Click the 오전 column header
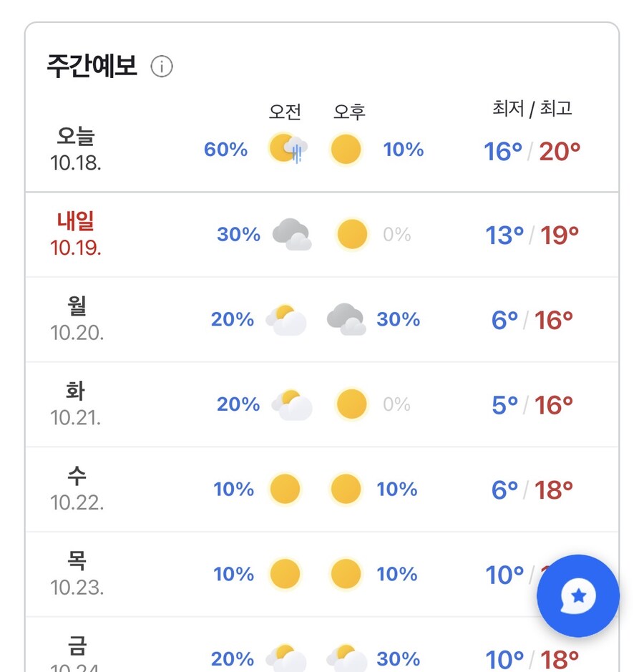This screenshot has width=644, height=672. click(x=285, y=112)
